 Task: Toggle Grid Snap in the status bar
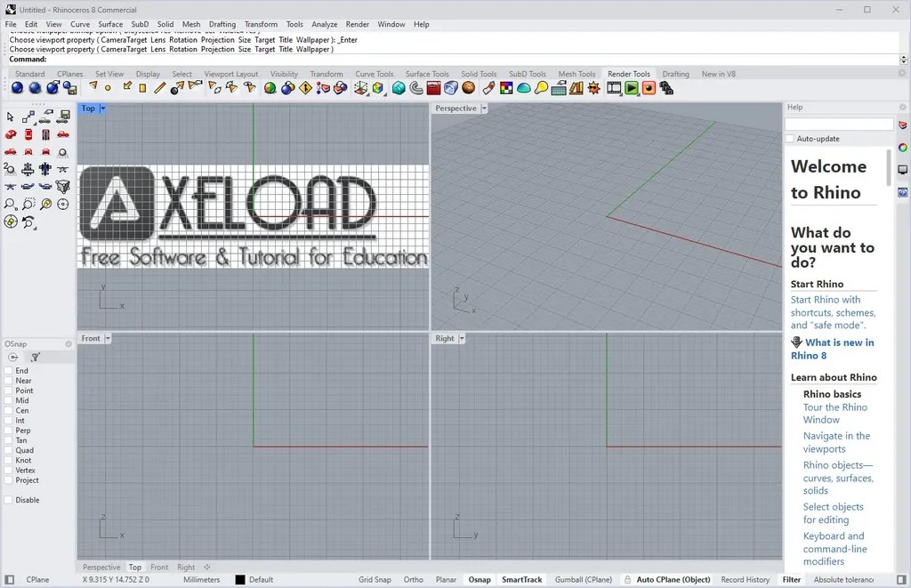pyautogui.click(x=375, y=579)
